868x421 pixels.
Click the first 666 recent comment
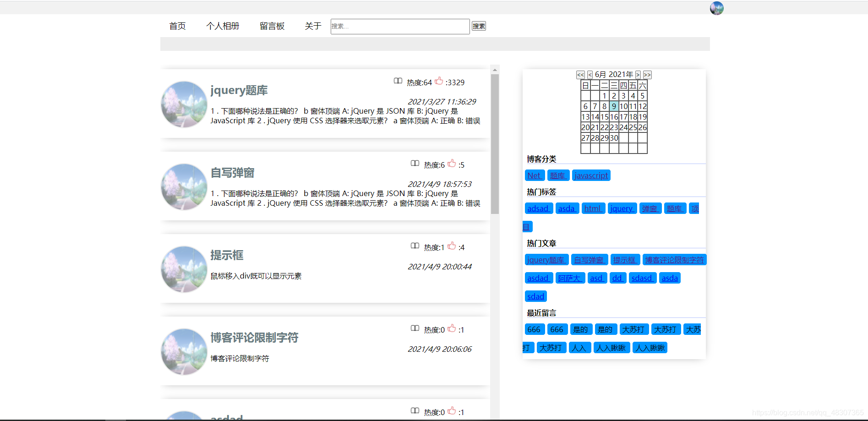point(534,329)
